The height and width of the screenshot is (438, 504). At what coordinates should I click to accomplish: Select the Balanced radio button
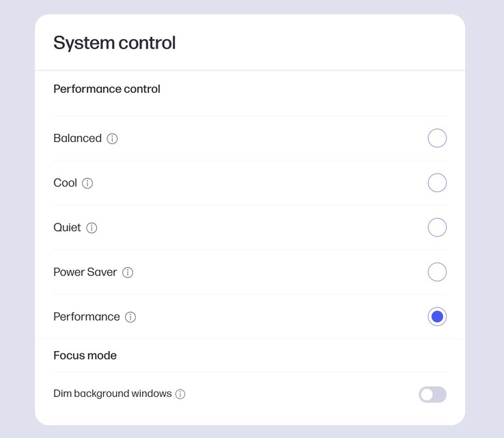point(437,138)
